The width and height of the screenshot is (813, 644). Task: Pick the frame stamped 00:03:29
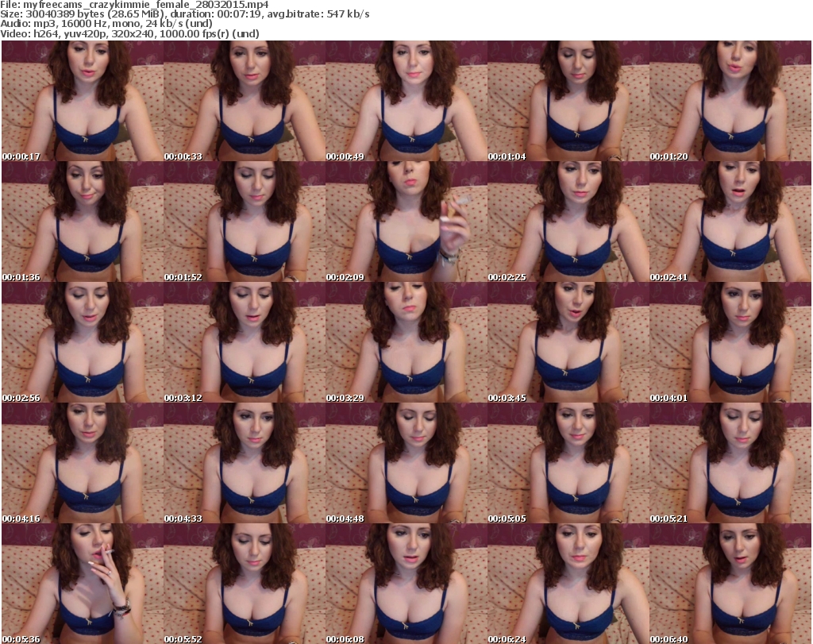coord(406,342)
